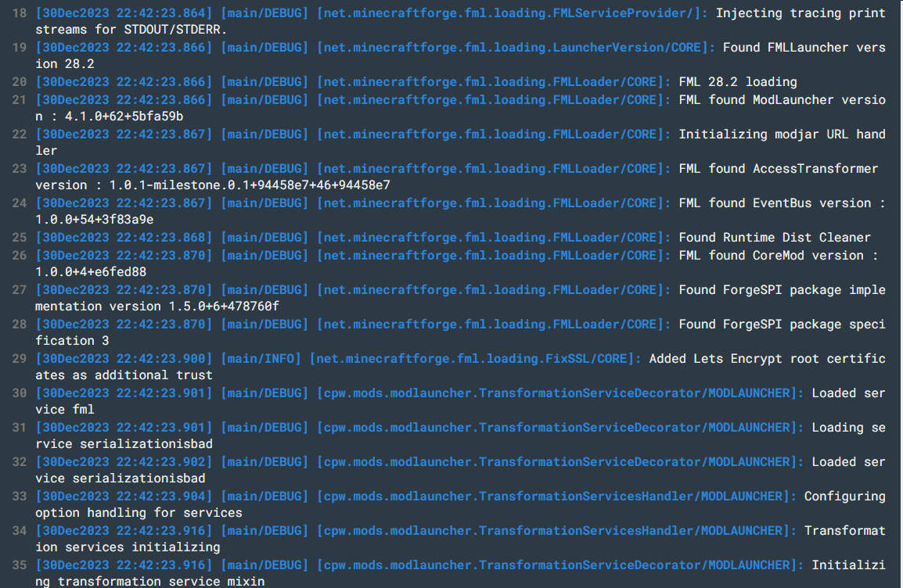Click line number 18

[20, 13]
